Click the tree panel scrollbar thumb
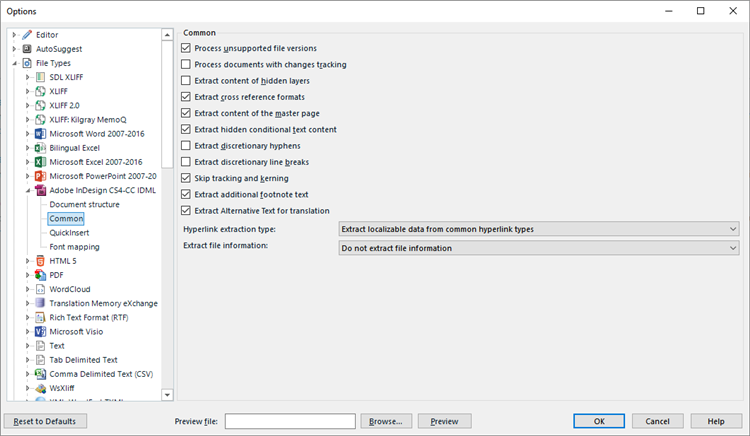750x436 pixels. 167,105
